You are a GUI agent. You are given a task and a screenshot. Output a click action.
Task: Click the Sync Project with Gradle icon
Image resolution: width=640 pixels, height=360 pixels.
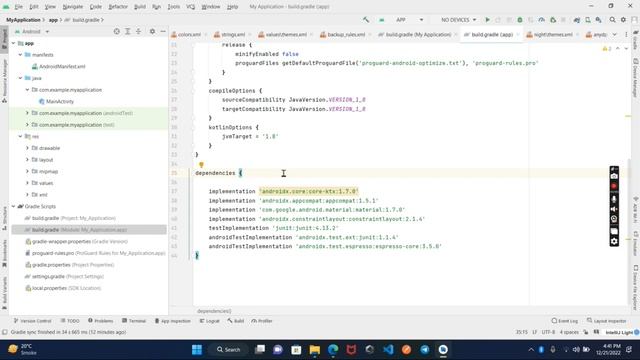click(x=577, y=20)
